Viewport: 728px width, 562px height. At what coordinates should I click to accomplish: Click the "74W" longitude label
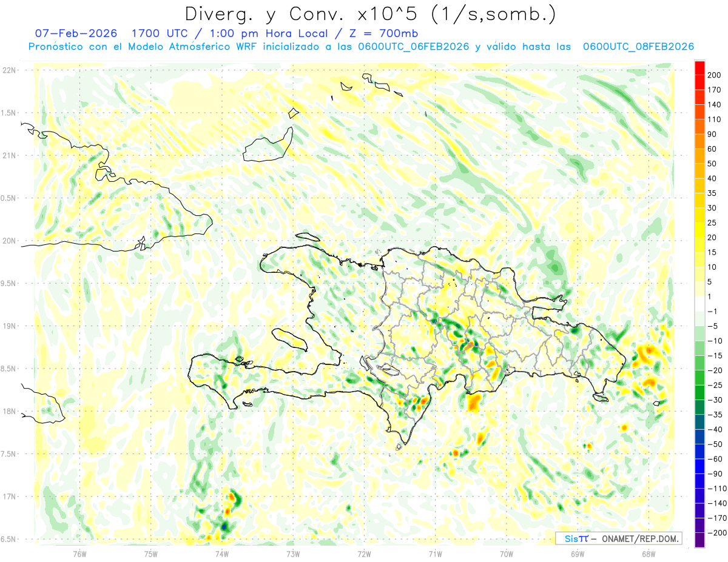[221, 554]
